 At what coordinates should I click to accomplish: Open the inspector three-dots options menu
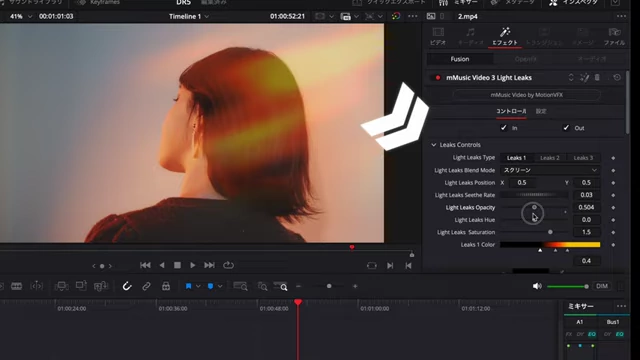621,16
